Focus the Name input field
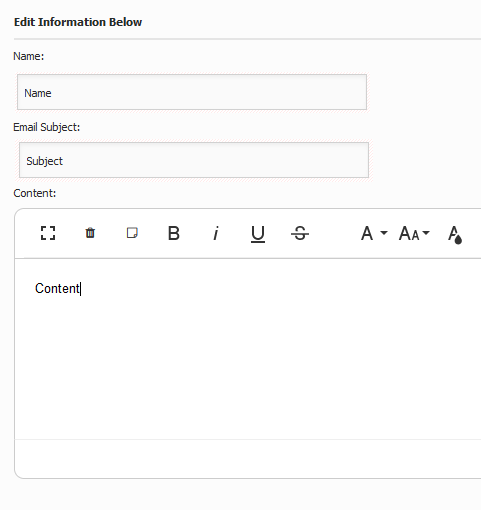 pos(192,92)
